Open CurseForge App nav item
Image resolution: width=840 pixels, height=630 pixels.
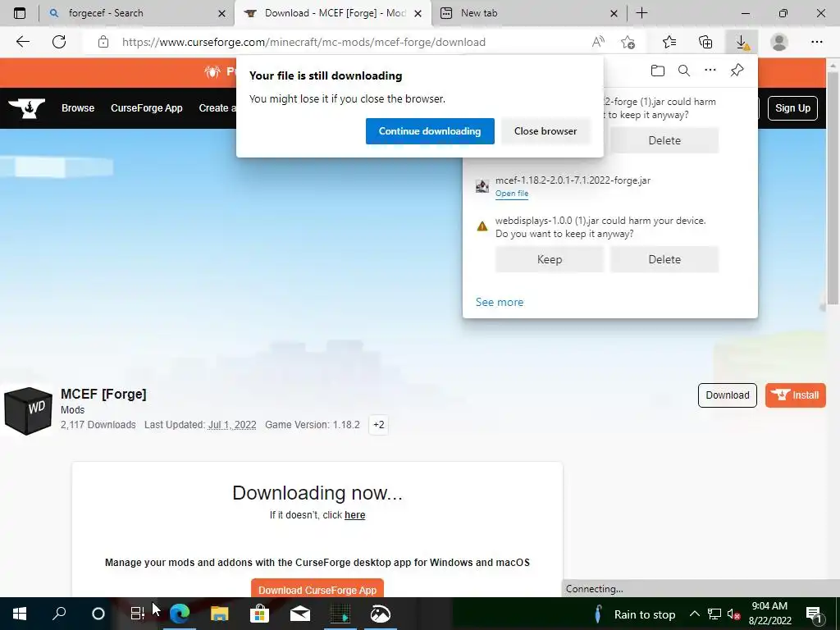pos(146,107)
